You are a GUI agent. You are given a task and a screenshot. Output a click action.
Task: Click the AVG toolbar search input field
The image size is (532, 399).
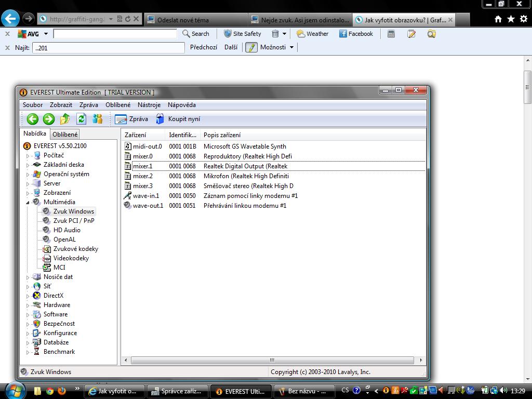click(115, 34)
